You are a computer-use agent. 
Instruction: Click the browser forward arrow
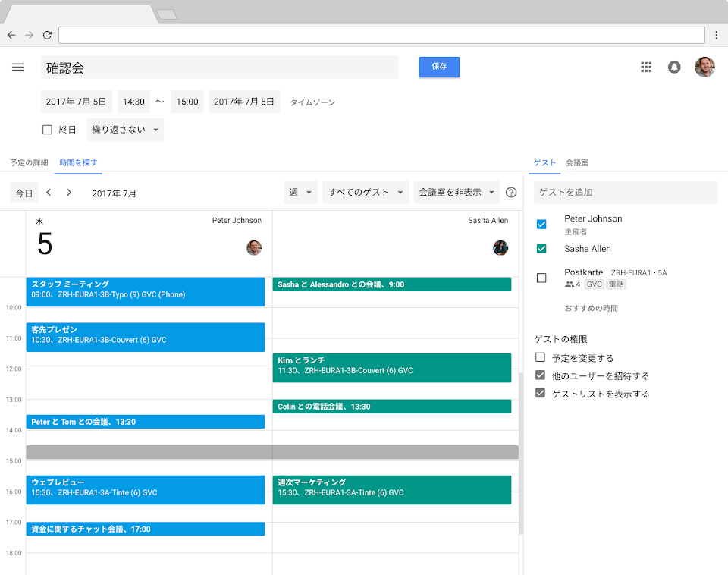pos(30,35)
